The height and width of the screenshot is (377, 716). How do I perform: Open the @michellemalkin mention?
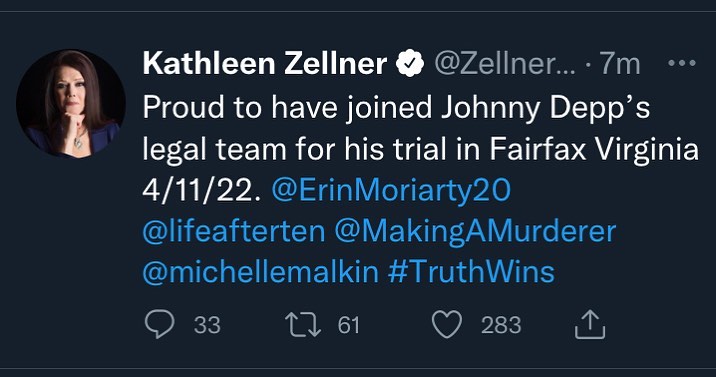coord(261,272)
